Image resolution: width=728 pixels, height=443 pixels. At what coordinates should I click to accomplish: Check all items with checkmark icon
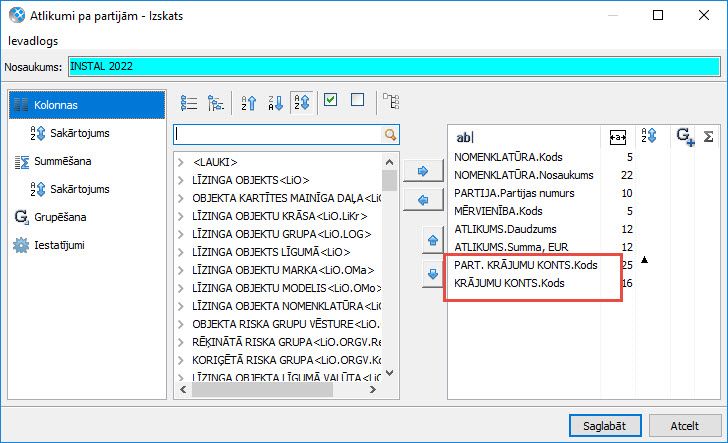coord(331,100)
